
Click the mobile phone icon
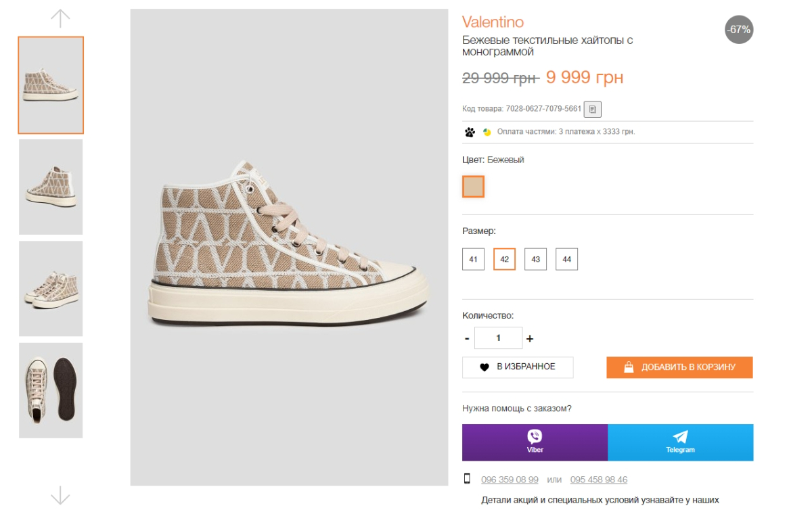click(467, 479)
